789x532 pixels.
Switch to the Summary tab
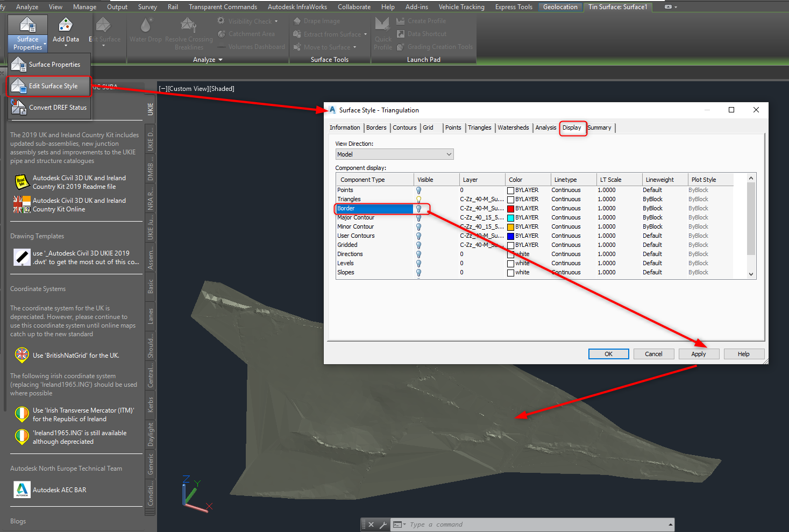click(x=599, y=127)
